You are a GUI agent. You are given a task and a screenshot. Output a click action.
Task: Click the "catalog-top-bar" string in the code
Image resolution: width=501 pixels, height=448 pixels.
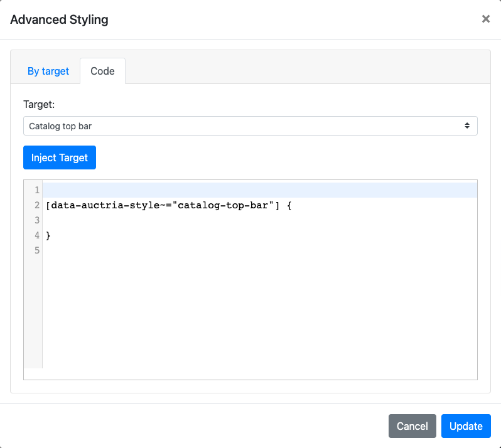pyautogui.click(x=224, y=205)
